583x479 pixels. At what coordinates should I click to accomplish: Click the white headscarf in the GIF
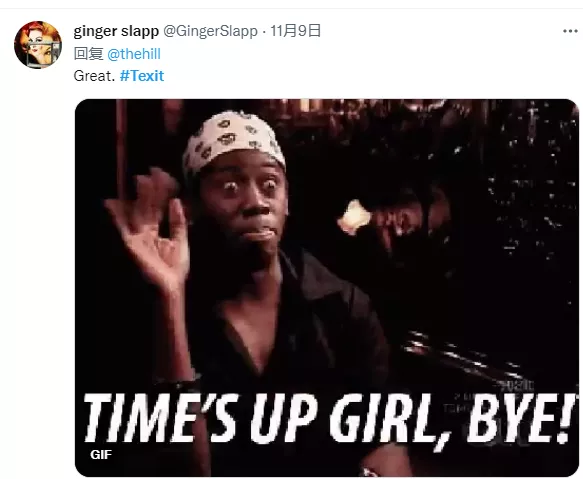pos(233,139)
